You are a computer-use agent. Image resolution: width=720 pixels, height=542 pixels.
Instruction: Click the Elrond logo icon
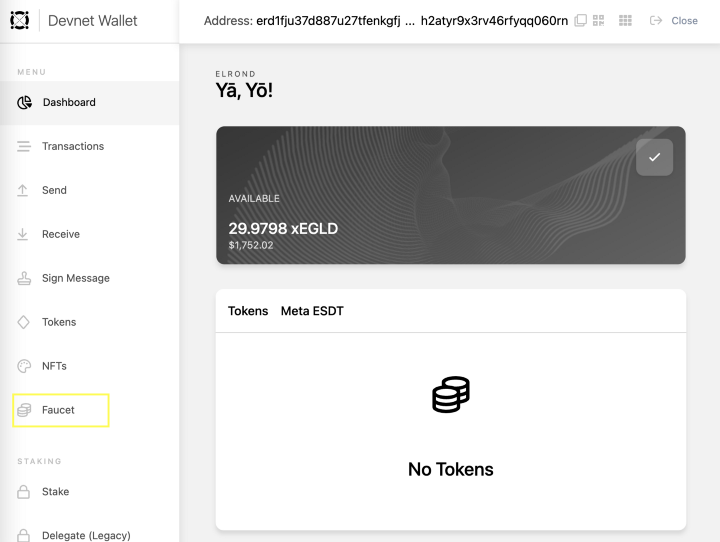[x=20, y=20]
